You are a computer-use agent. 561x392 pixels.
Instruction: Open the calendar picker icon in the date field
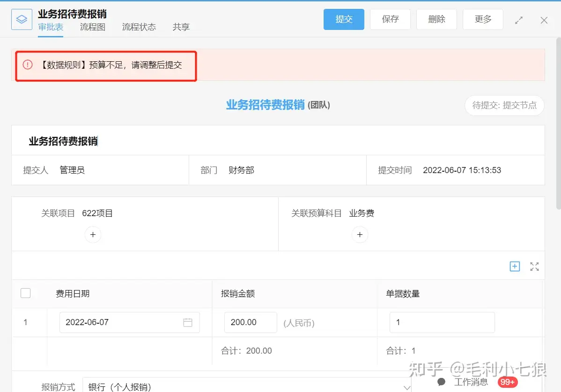(x=188, y=322)
